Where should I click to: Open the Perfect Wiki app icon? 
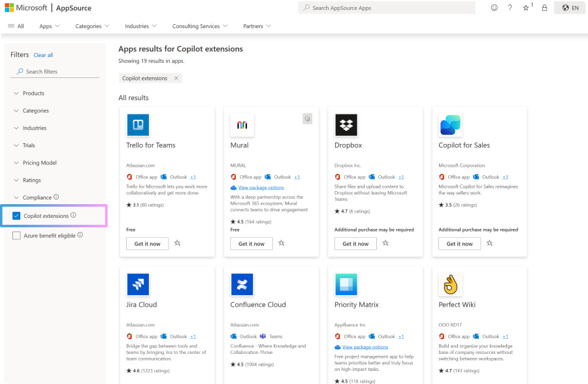pos(451,285)
